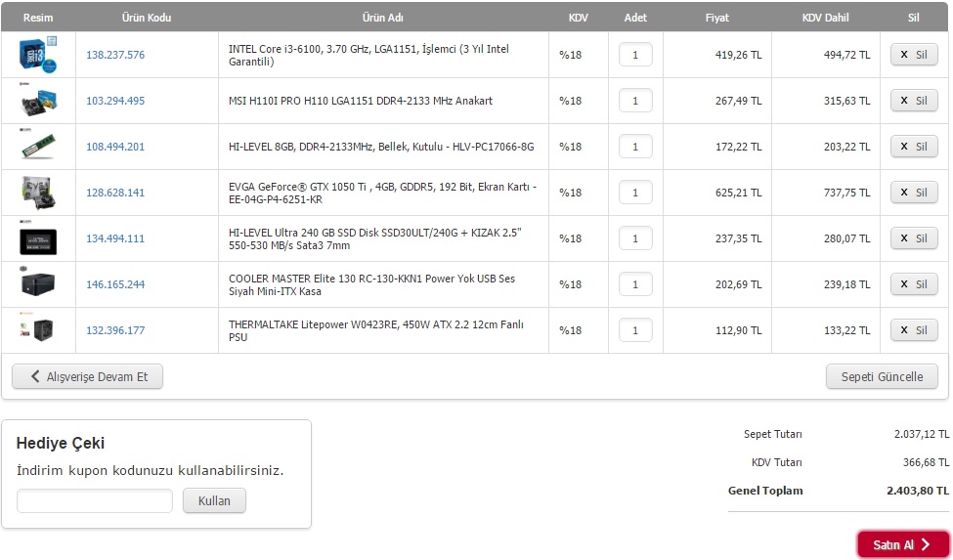
Task: Go back via Alışverişe Devam Et
Action: (x=88, y=376)
